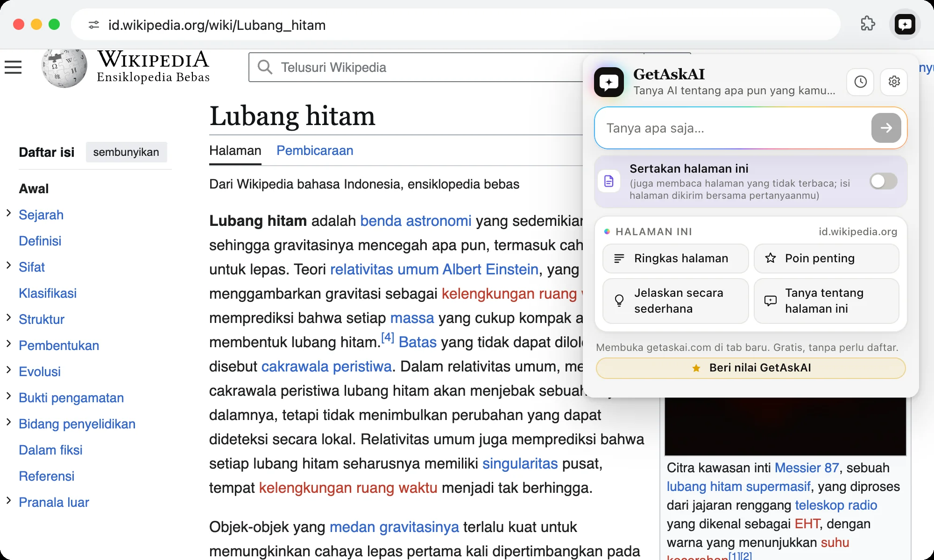Click the search magnifier icon in Wikipedia search
The height and width of the screenshot is (560, 934).
pos(265,67)
